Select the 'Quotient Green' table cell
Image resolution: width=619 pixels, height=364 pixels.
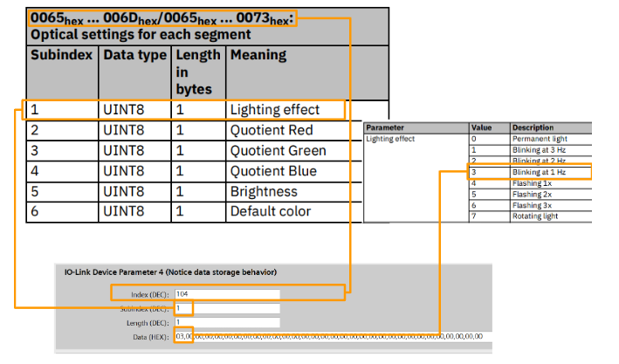coord(278,150)
